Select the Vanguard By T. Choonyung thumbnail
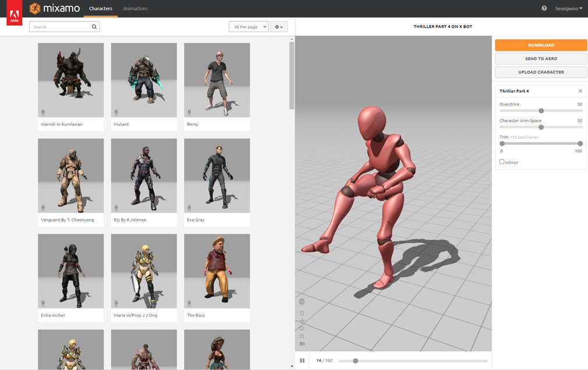Image resolution: width=588 pixels, height=370 pixels. [x=71, y=176]
